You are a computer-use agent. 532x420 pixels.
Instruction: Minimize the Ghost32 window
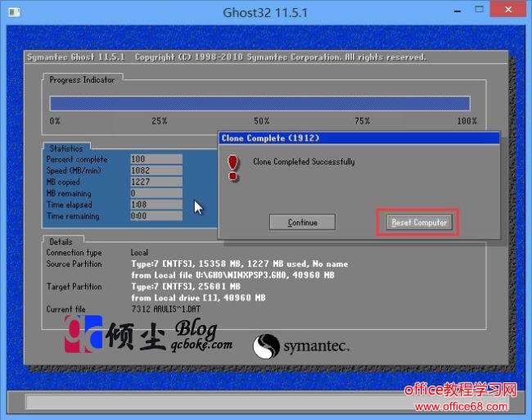pos(458,11)
